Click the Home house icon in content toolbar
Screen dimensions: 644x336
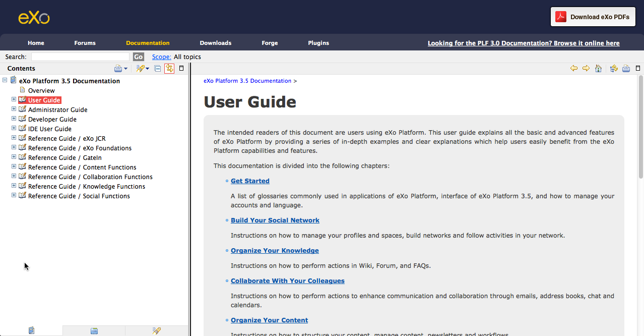pos(598,69)
